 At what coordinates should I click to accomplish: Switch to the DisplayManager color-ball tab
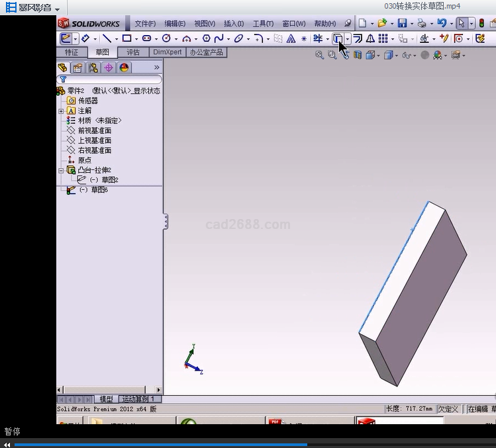(x=124, y=67)
